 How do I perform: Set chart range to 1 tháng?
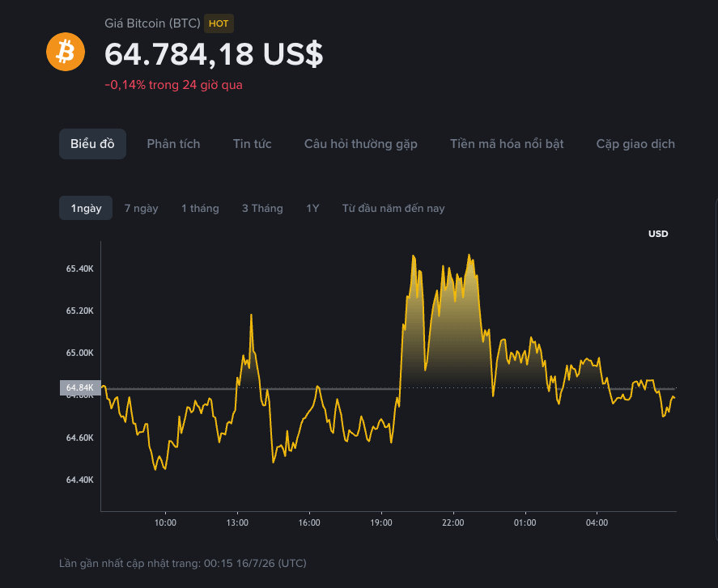pyautogui.click(x=200, y=208)
